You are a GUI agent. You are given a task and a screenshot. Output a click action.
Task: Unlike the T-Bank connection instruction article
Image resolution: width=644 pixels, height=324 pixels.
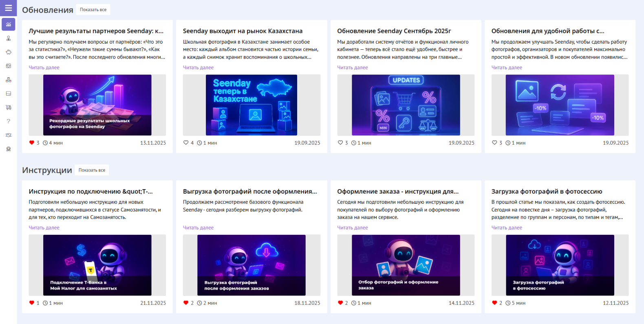pyautogui.click(x=32, y=303)
